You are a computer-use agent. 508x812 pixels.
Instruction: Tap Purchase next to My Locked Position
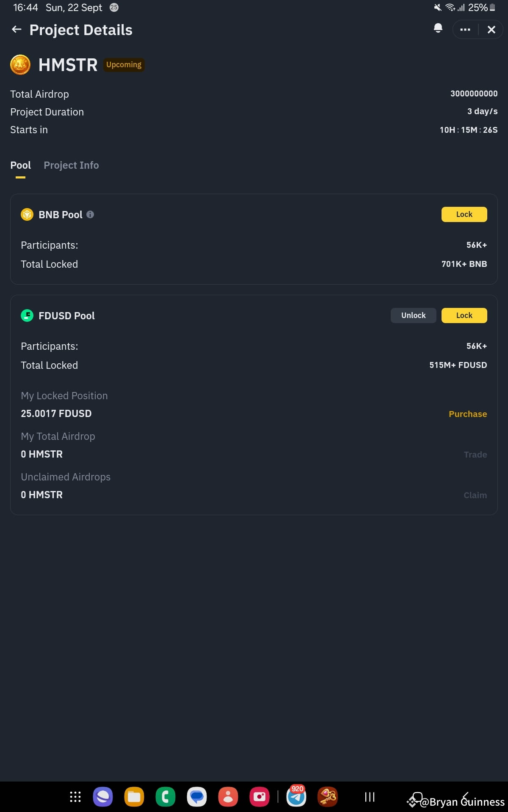tap(467, 414)
